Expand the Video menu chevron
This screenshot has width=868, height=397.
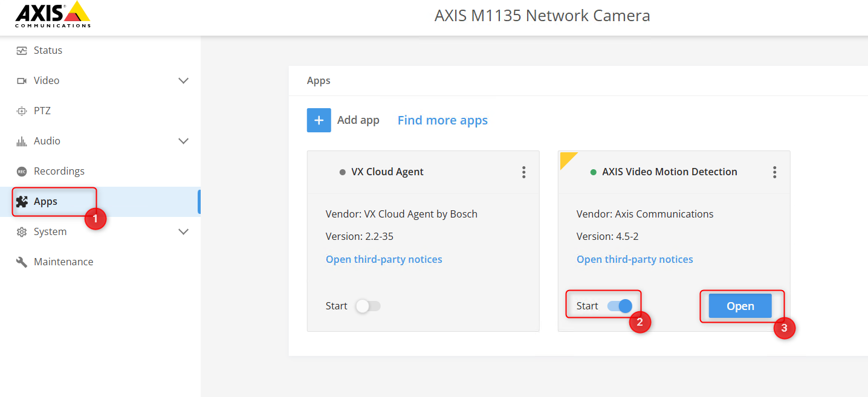click(x=184, y=81)
